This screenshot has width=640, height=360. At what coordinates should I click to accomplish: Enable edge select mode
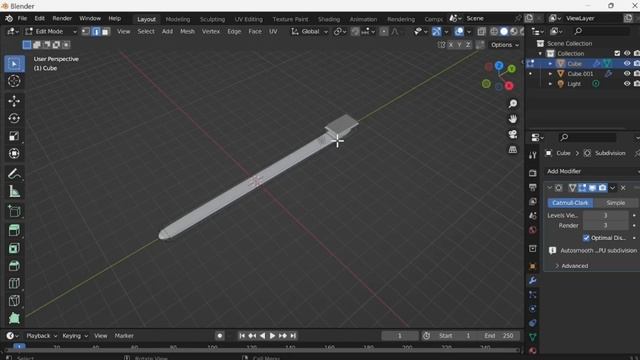[x=96, y=31]
